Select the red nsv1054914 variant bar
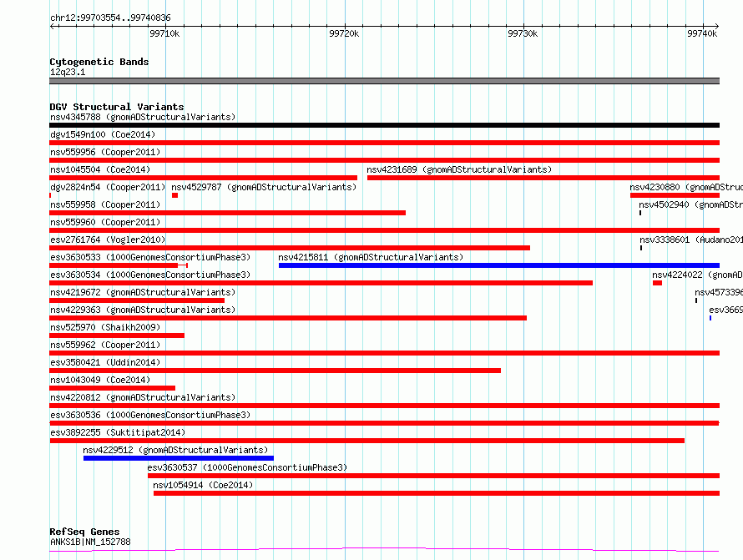 pyautogui.click(x=437, y=493)
